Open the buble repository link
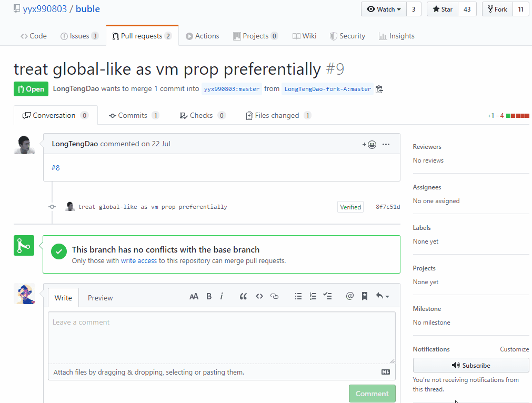Screen dimensions: 532x403 pos(87,9)
